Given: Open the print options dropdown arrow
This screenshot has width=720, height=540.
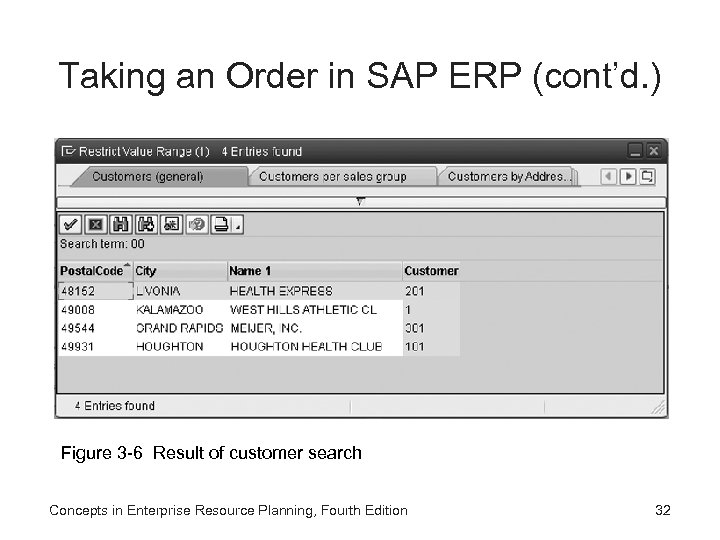Looking at the screenshot, I should click(x=238, y=227).
